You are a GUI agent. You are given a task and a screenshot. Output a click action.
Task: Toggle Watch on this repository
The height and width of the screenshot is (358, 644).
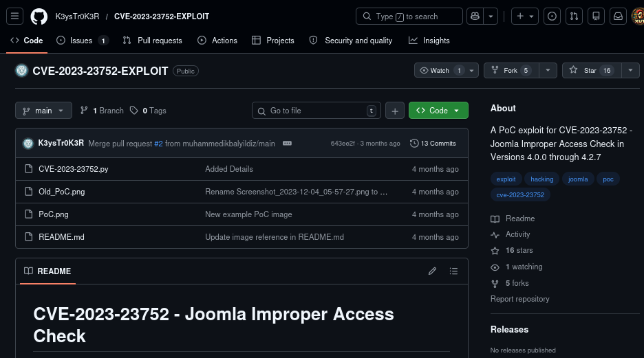coord(440,71)
